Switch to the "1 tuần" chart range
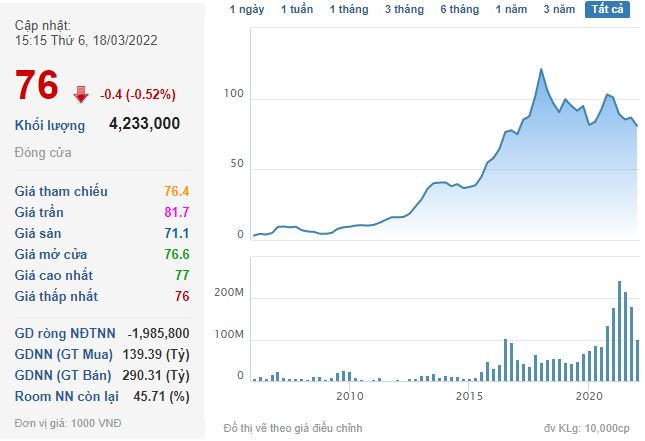The width and height of the screenshot is (645, 441). (296, 9)
